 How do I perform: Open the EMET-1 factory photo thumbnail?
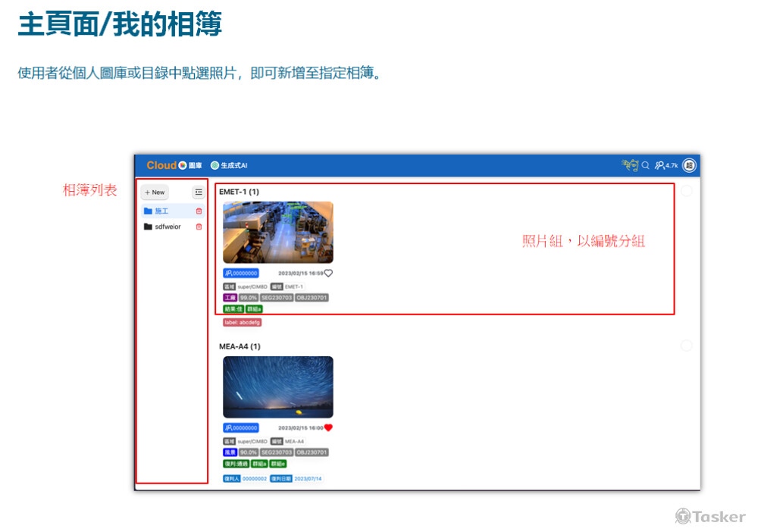pyautogui.click(x=277, y=232)
